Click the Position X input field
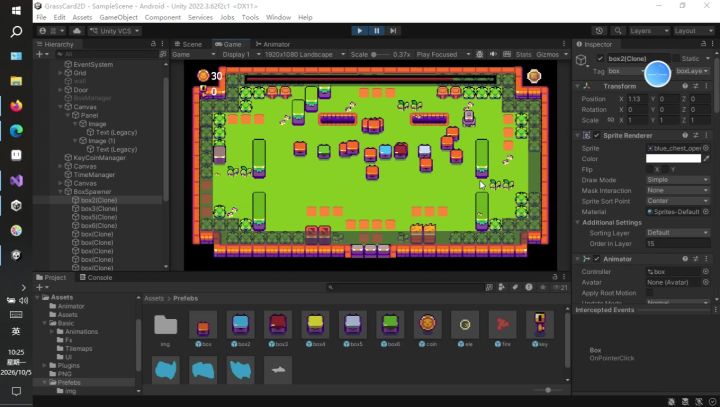The width and height of the screenshot is (720, 407). (x=636, y=99)
